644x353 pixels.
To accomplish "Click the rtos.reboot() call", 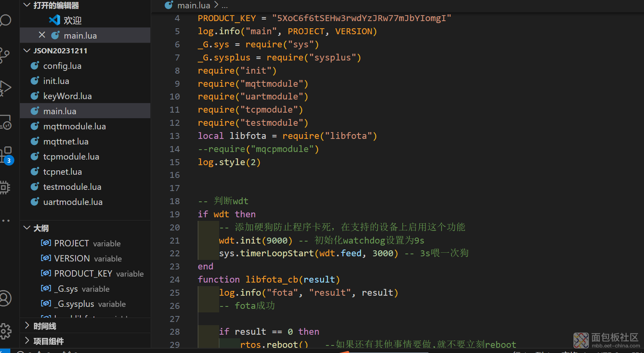I will [x=274, y=345].
